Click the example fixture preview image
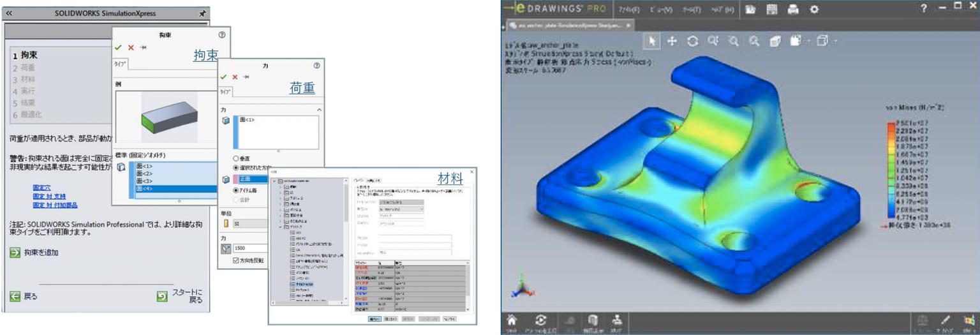This screenshot has height=335, width=980. 169,116
